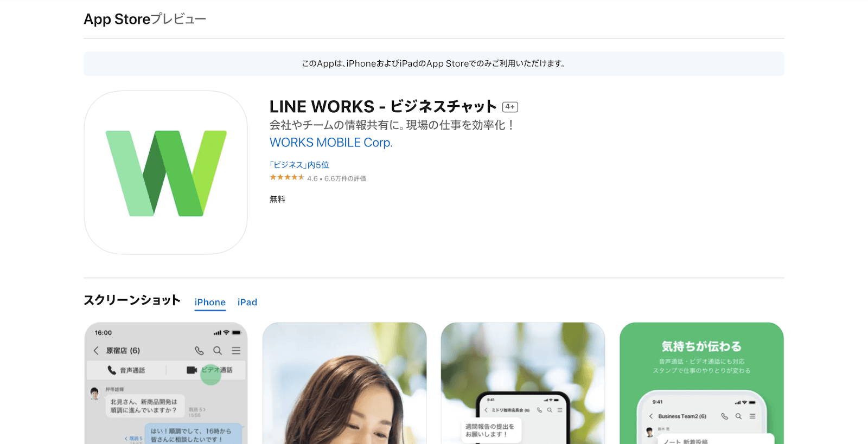Click the app subtitle 会社やチームの情報共有に

point(391,125)
